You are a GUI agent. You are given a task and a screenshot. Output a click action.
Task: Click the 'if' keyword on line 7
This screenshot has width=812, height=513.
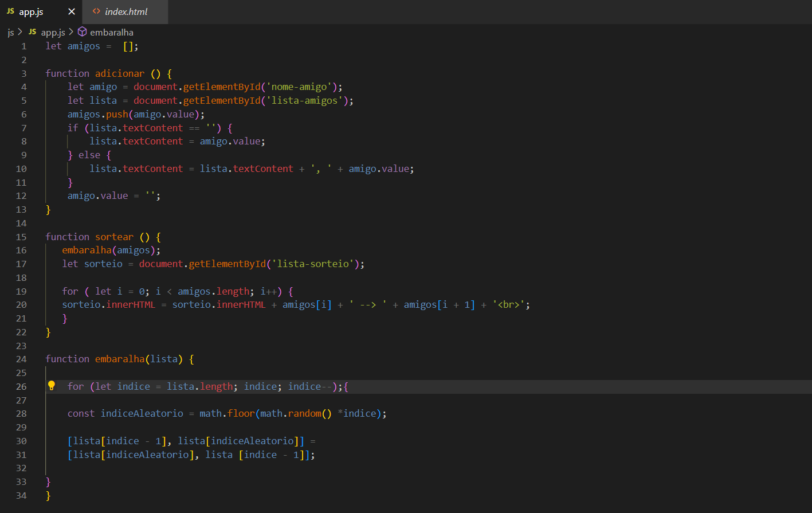click(73, 128)
